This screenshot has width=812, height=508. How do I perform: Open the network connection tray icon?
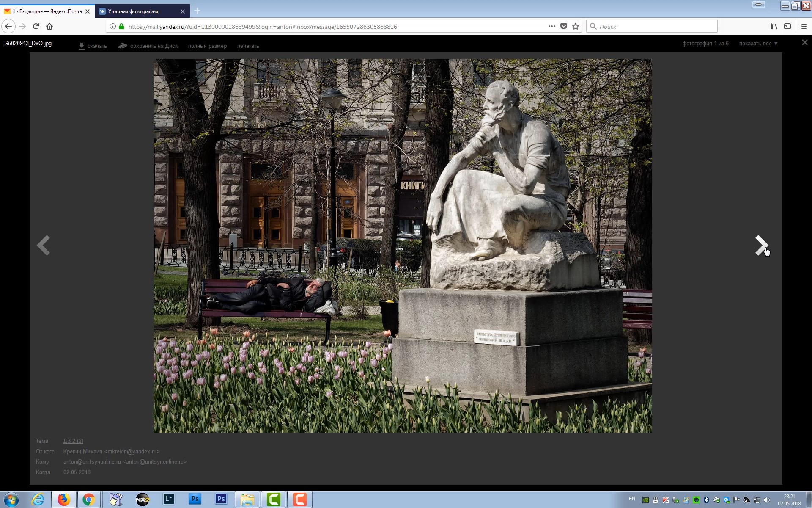[757, 500]
